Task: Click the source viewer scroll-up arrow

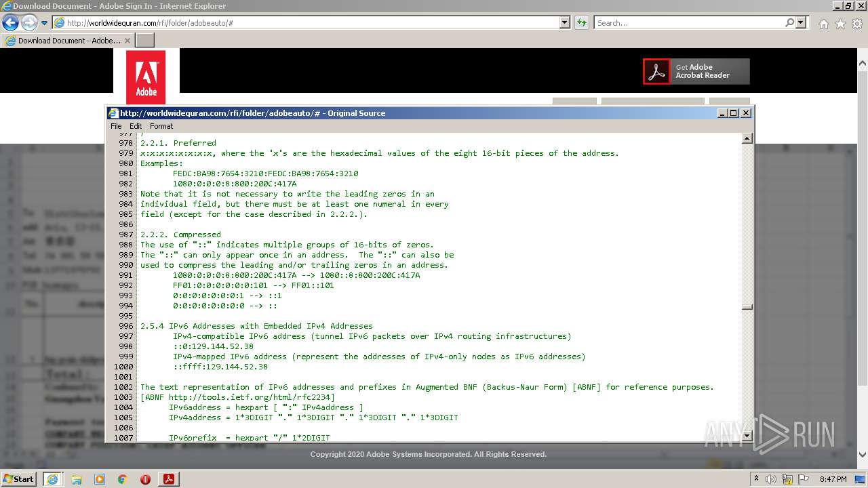Action: [747, 139]
